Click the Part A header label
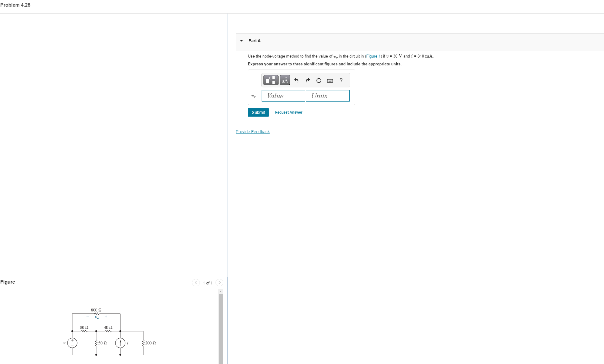The width and height of the screenshot is (604, 364). click(254, 41)
